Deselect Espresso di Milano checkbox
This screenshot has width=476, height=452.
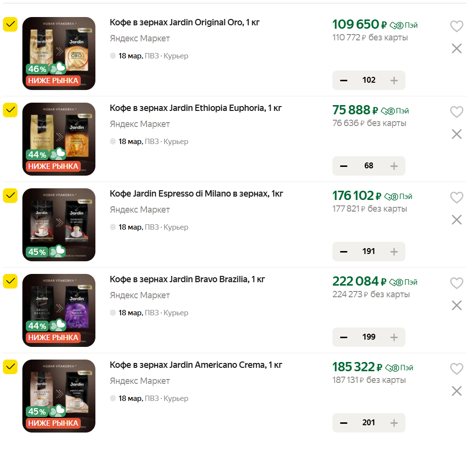coord(10,196)
